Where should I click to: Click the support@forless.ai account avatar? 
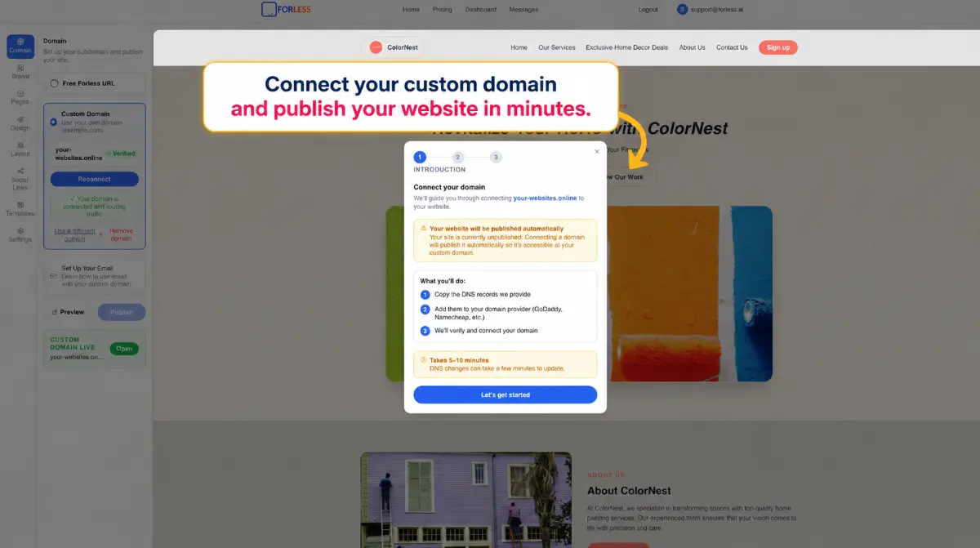click(x=683, y=10)
